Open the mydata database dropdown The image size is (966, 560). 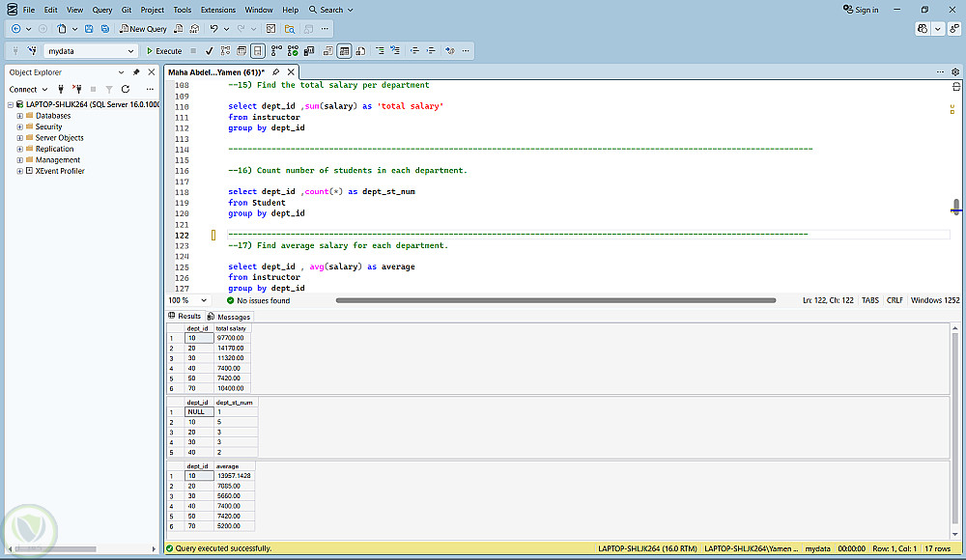click(x=131, y=51)
